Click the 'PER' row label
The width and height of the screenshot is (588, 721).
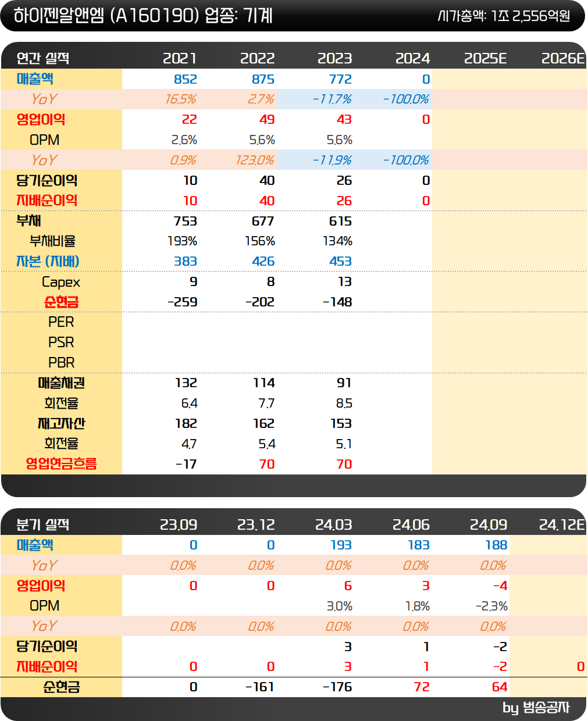click(61, 322)
